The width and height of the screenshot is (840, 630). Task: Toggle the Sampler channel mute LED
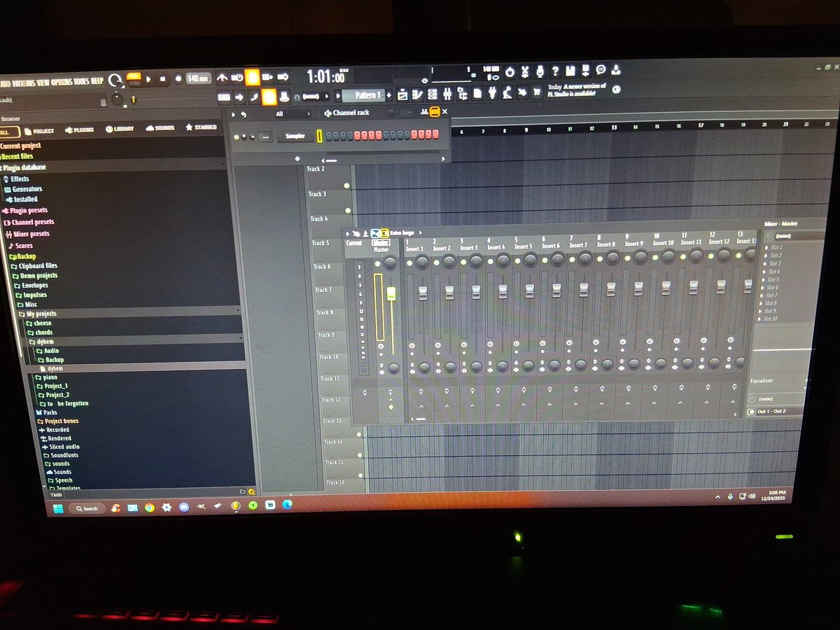[x=237, y=137]
